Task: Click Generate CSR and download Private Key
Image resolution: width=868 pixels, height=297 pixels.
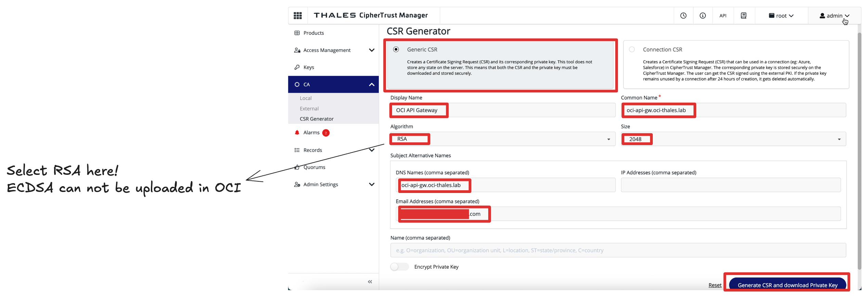Action: [x=787, y=285]
